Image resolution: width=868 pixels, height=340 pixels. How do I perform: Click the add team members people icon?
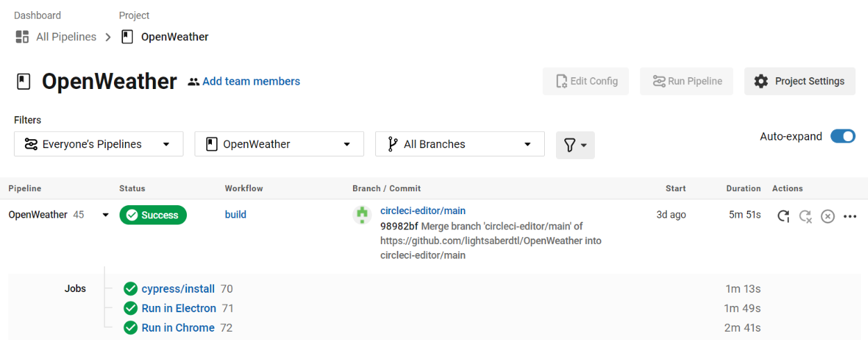pyautogui.click(x=193, y=82)
